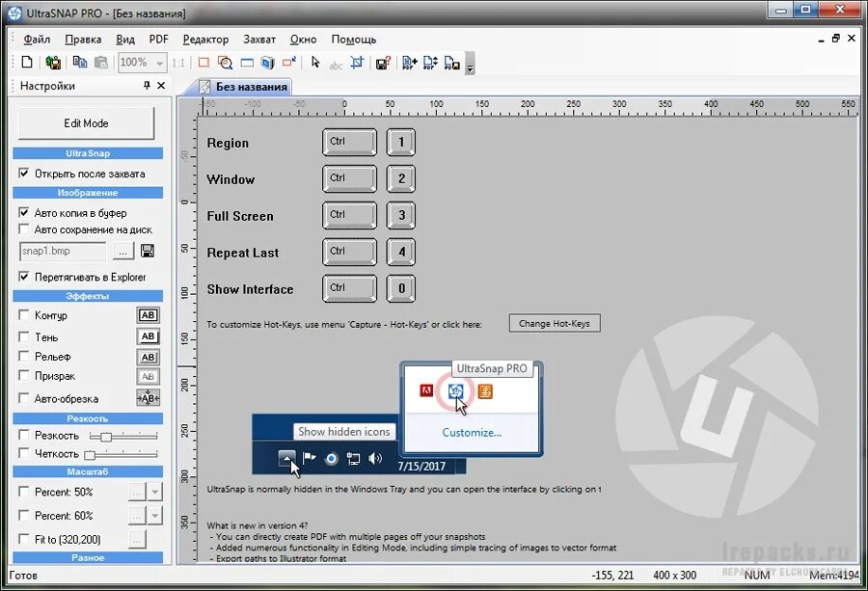
Task: Click the region with magnifier capture icon
Action: pos(225,63)
